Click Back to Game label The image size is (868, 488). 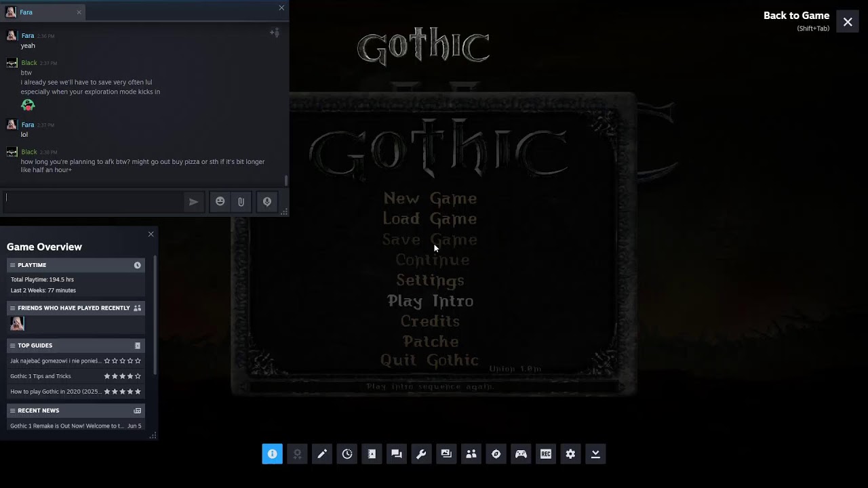coord(796,16)
